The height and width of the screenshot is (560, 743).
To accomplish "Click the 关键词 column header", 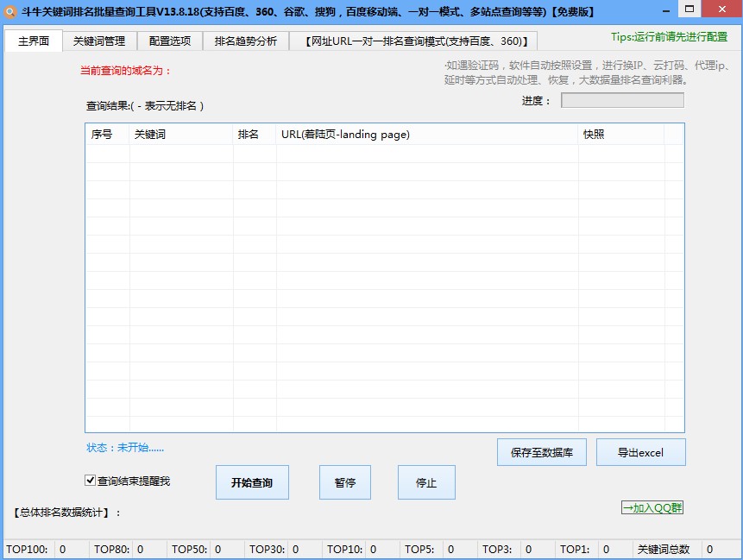I will tap(181, 135).
